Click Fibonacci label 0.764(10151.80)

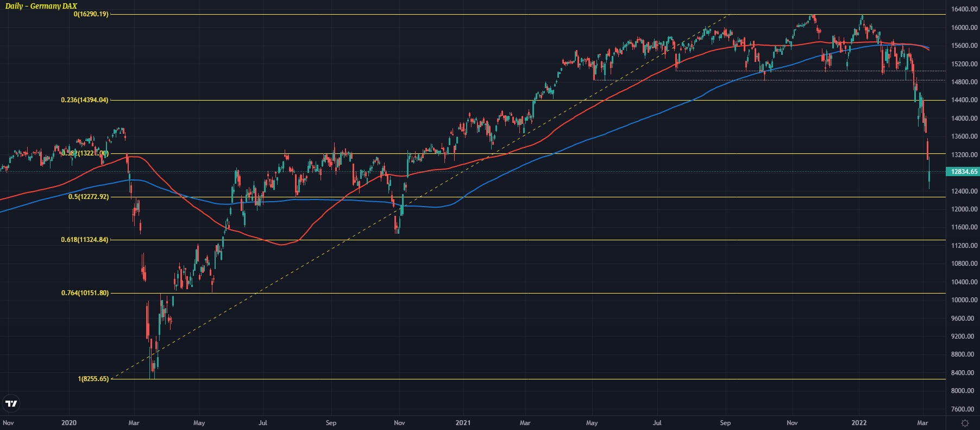(85, 293)
